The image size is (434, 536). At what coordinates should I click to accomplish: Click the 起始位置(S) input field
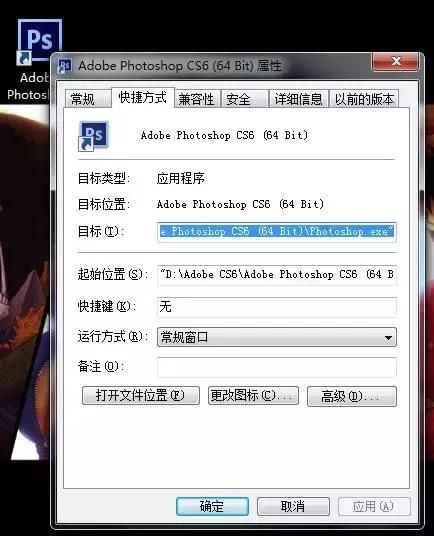(277, 275)
